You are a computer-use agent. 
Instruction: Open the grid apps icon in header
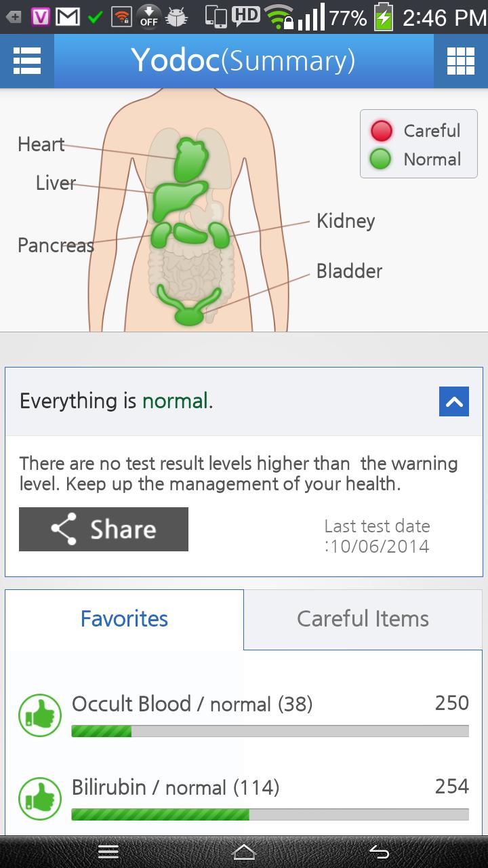[461, 61]
